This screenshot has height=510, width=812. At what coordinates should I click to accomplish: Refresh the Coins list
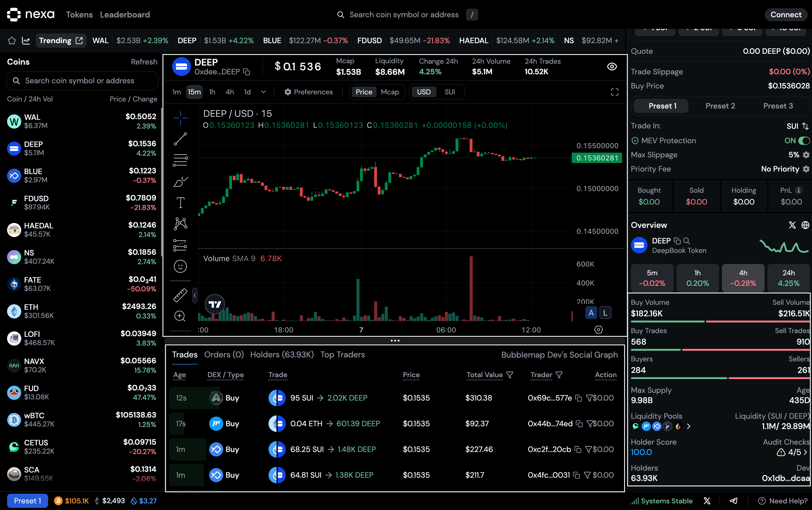pyautogui.click(x=144, y=62)
